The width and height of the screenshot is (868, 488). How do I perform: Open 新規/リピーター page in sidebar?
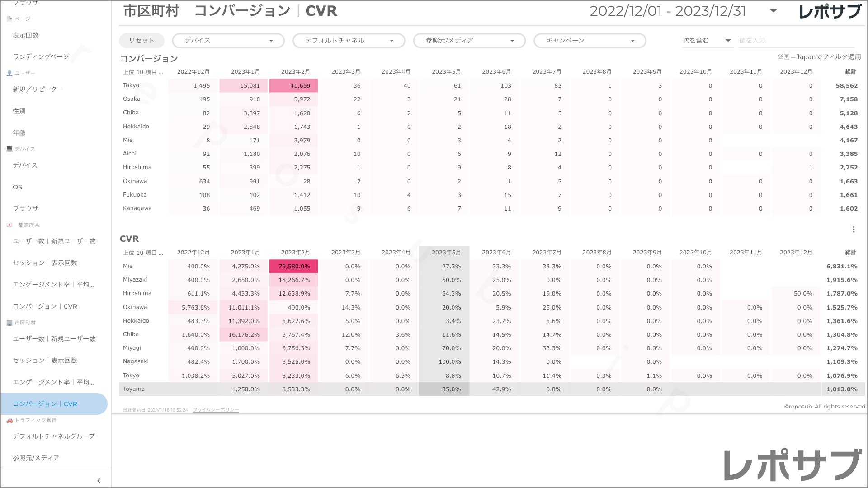[x=38, y=89]
